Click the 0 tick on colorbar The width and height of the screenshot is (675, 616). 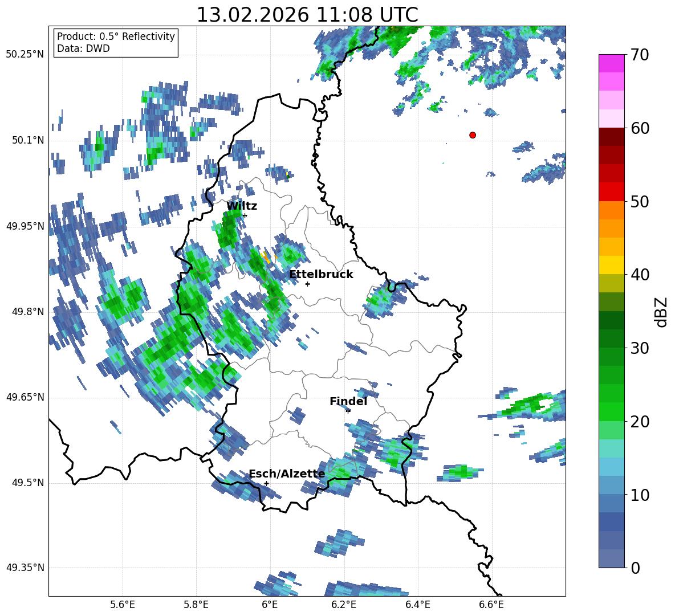point(635,568)
